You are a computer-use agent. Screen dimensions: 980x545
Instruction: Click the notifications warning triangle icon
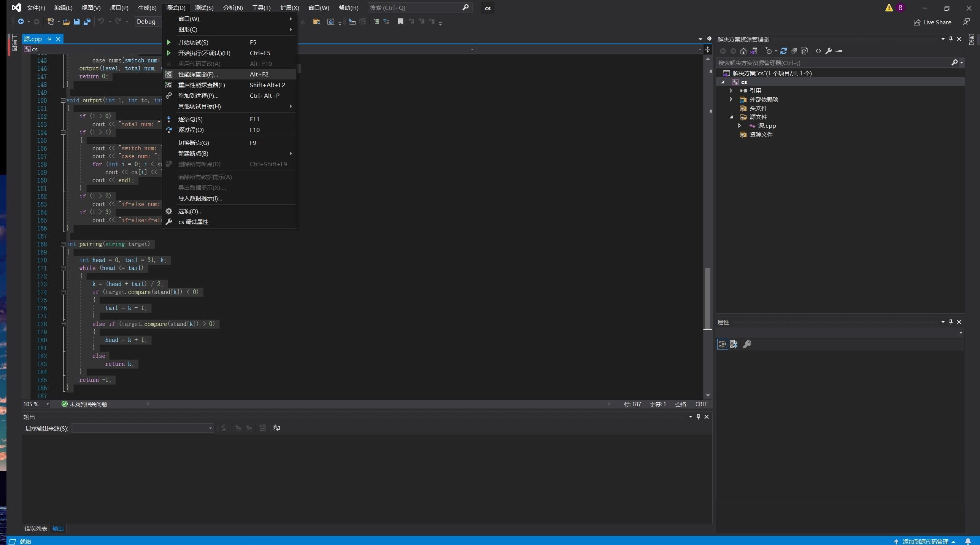(x=889, y=8)
